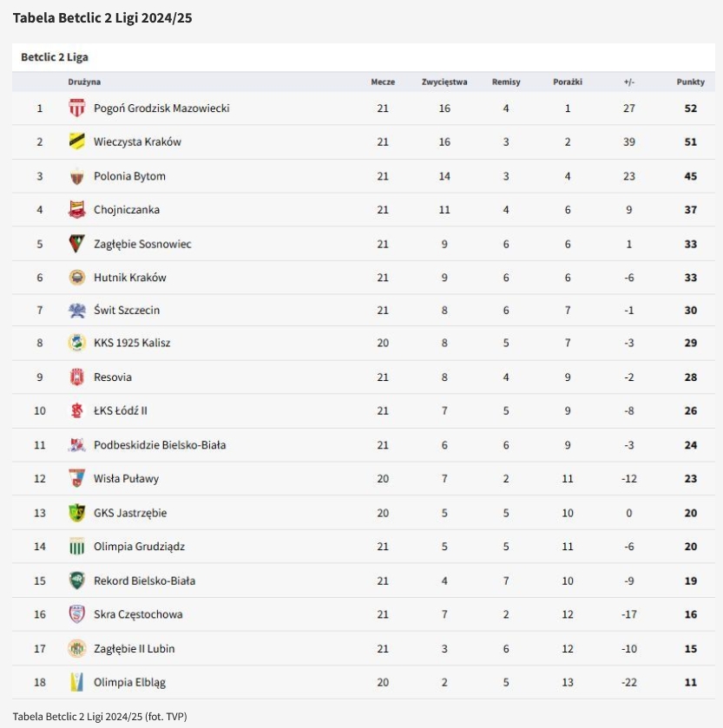This screenshot has height=728, width=723.
Task: Click the Polonia Bytom club crest
Action: coord(77,176)
